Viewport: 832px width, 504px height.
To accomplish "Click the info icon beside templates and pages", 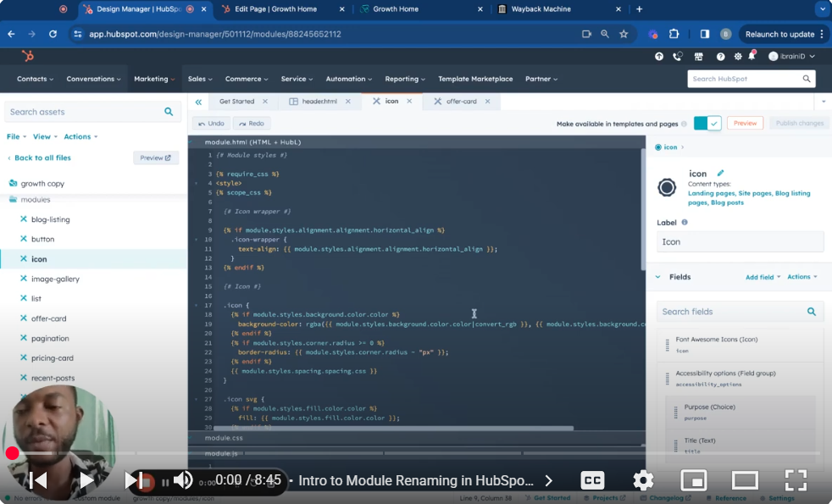I will click(x=684, y=124).
